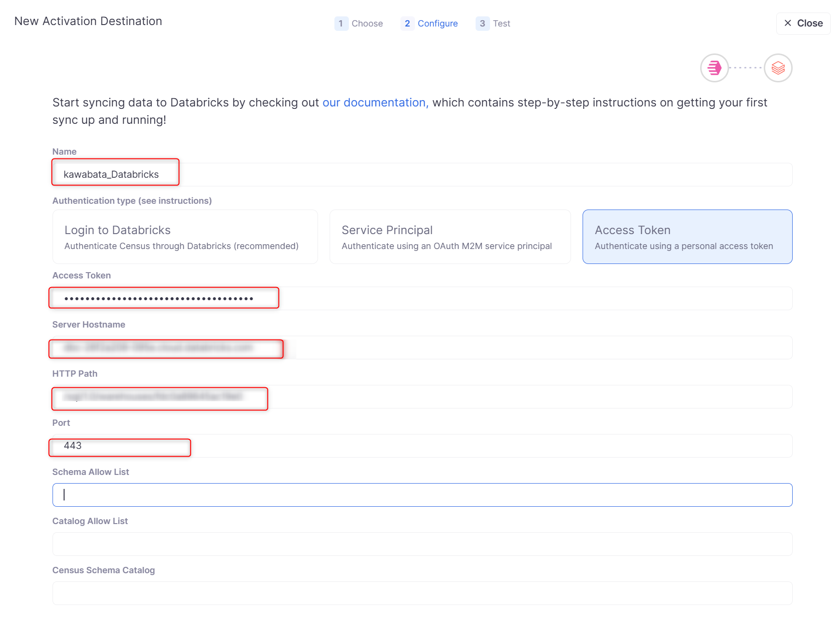Click the HTTP Path input field
837x644 pixels.
pos(422,397)
